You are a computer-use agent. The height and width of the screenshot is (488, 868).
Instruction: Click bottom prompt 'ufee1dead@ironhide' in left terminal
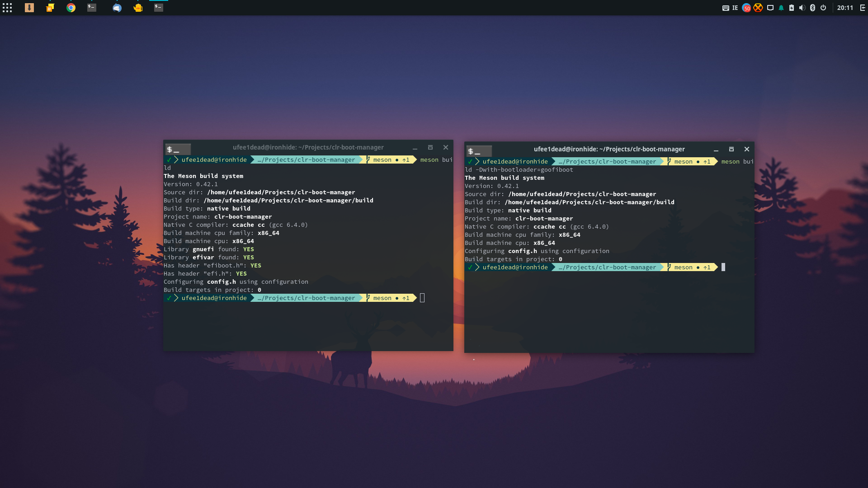pyautogui.click(x=214, y=298)
